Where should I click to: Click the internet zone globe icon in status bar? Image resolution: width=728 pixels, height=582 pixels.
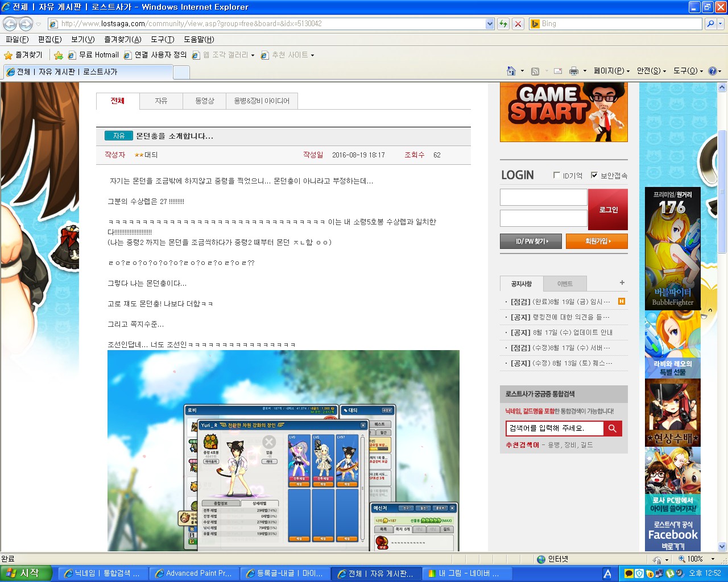[541, 559]
